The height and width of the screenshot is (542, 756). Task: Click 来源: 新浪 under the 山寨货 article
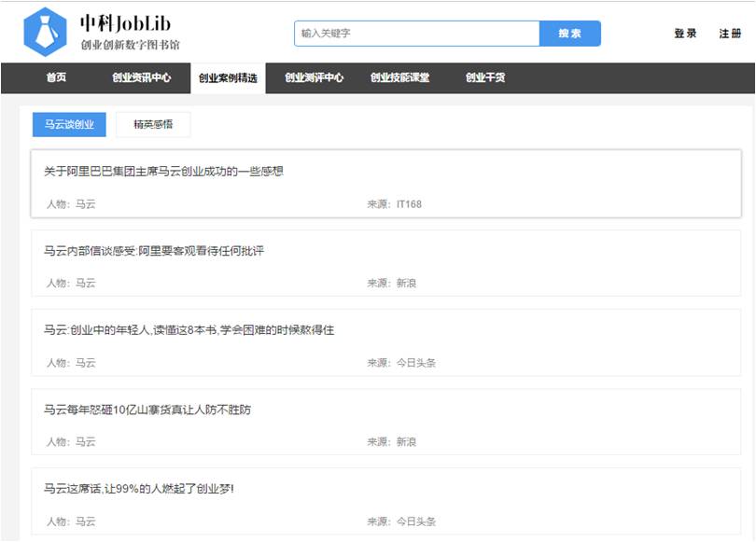tap(391, 442)
